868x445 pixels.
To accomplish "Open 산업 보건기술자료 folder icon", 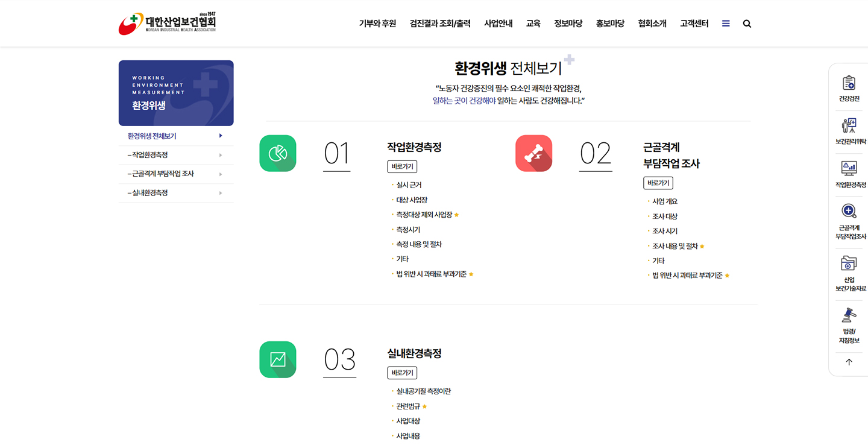I will tap(849, 264).
